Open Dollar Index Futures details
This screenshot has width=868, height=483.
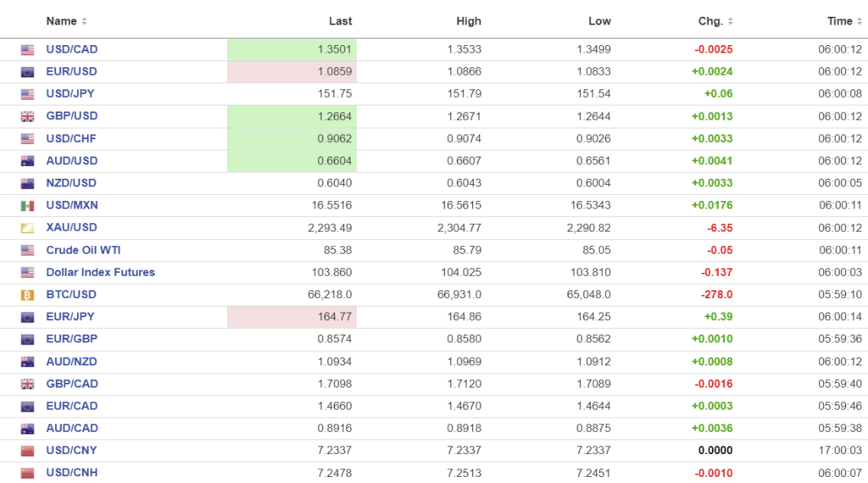pyautogui.click(x=100, y=273)
